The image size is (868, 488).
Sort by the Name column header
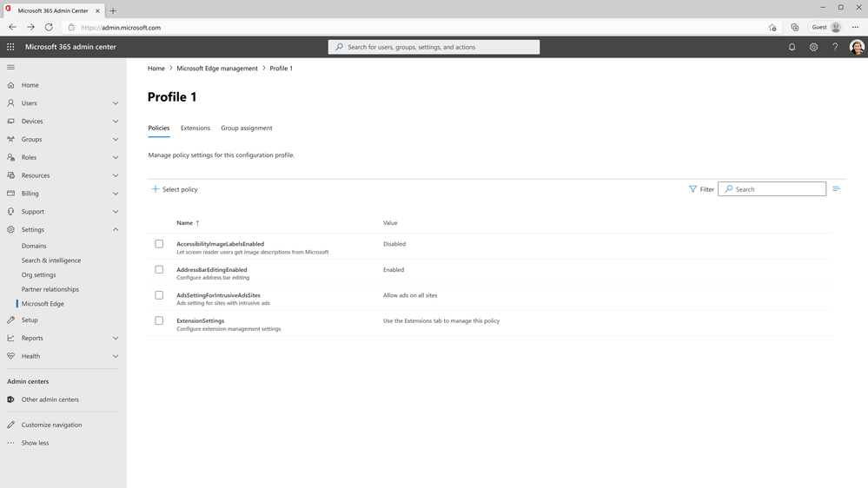pyautogui.click(x=185, y=223)
